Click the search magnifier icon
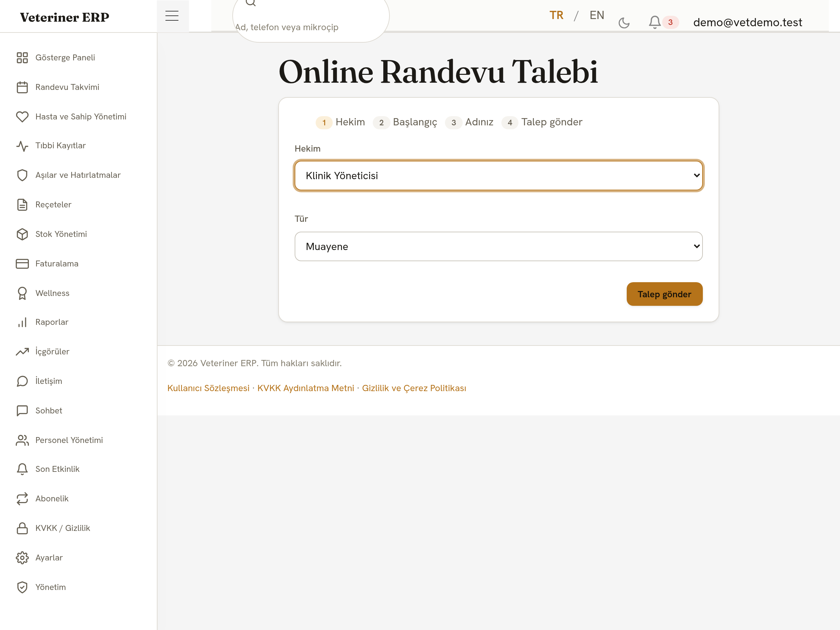Screen dimensions: 840x630 251,2
